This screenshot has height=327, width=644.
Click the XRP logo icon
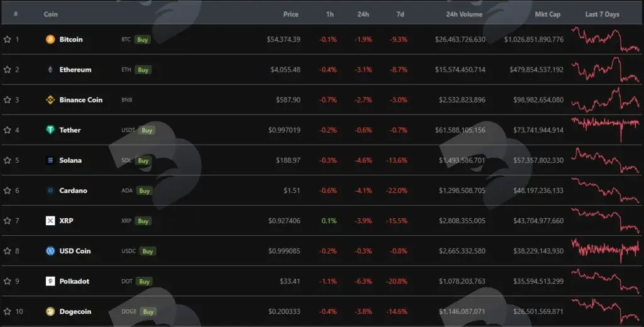tap(50, 221)
